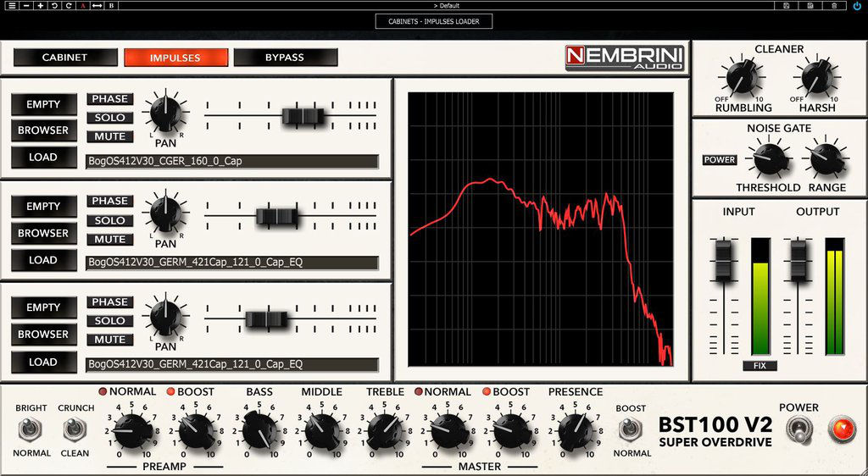This screenshot has height=476, width=868.
Task: Toggle SOLO on the BogOS412V30_CGER slot
Action: click(109, 118)
